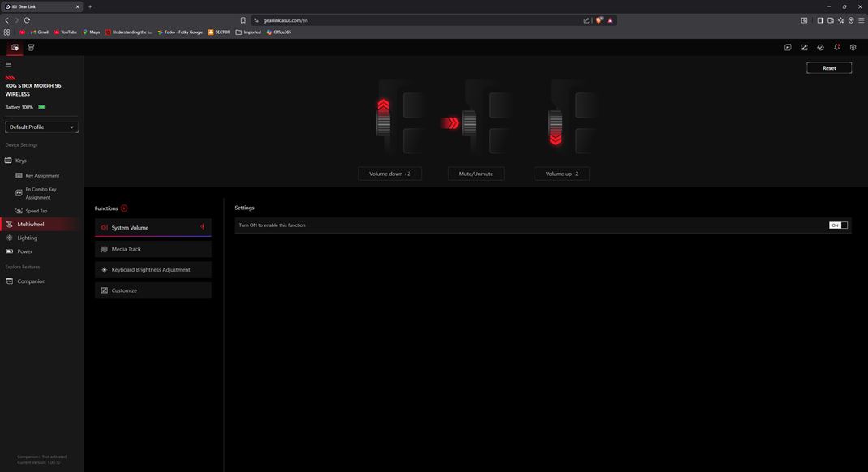Close the Gear Link tab
Image resolution: width=868 pixels, height=472 pixels.
[x=77, y=6]
